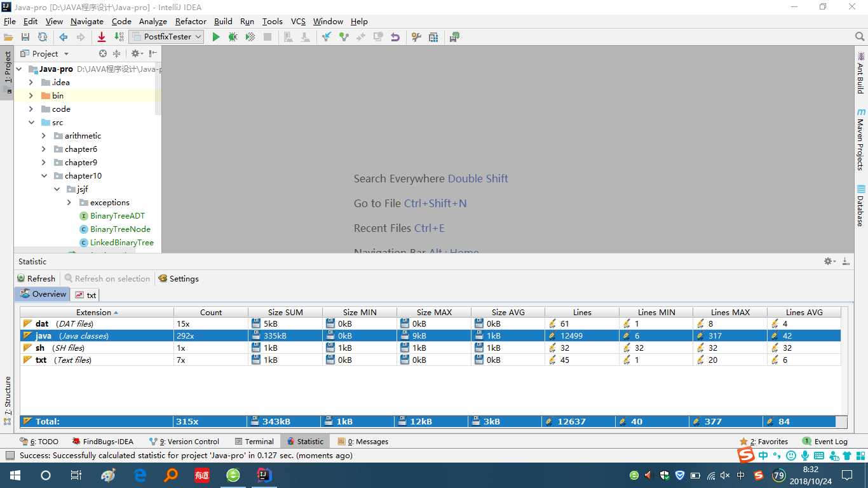Open Sogou input taskbar icon
Screen dimensions: 868x488
point(759,475)
